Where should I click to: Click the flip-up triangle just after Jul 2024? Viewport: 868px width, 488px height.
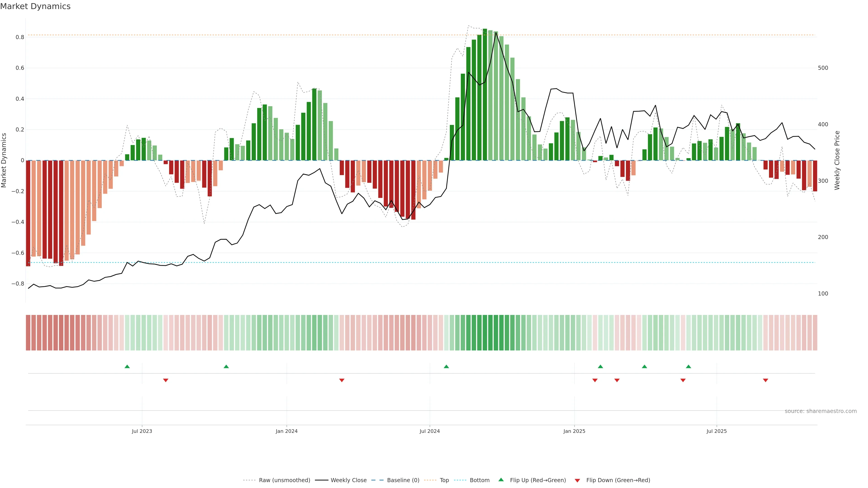(x=446, y=366)
